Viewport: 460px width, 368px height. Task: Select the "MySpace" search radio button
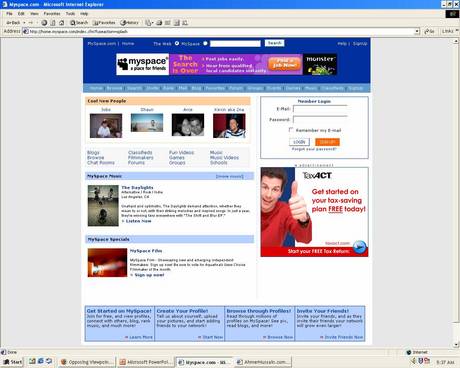click(x=205, y=43)
